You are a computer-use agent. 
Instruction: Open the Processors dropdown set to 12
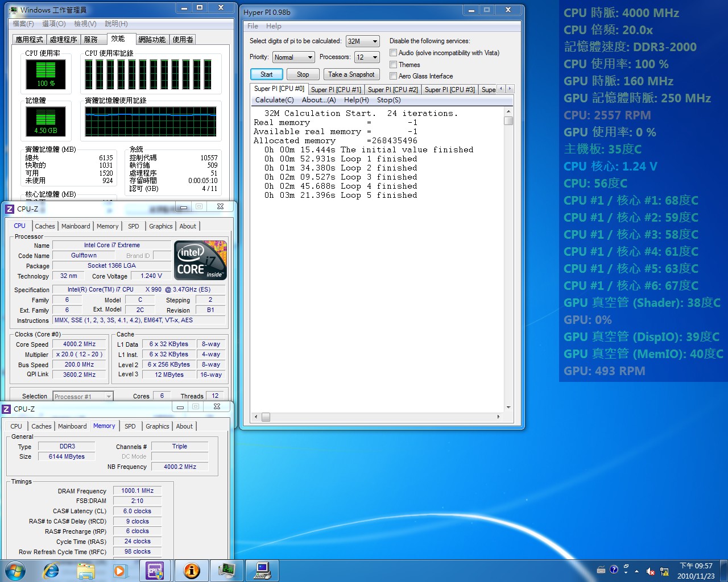pyautogui.click(x=366, y=57)
